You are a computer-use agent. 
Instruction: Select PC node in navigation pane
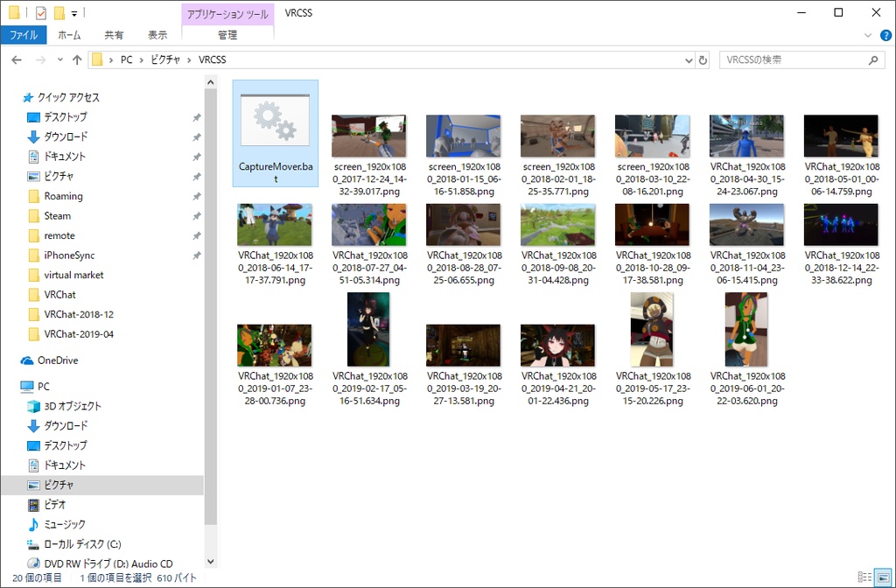pos(43,387)
